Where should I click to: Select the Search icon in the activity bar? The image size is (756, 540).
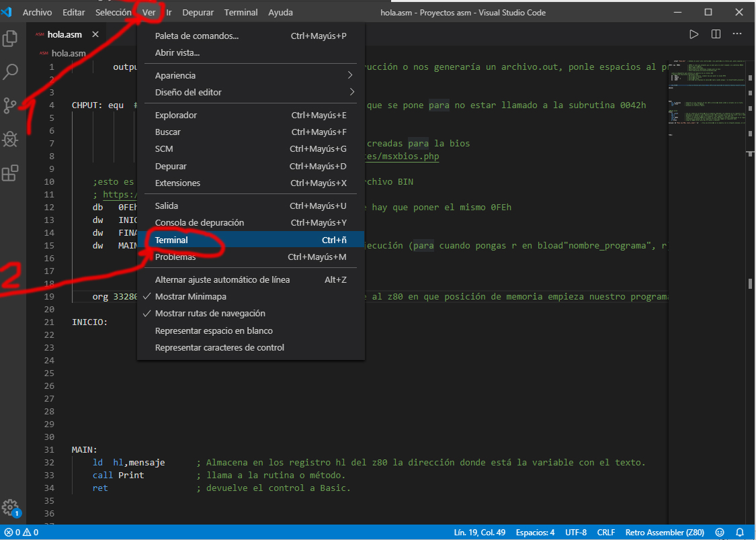(10, 72)
